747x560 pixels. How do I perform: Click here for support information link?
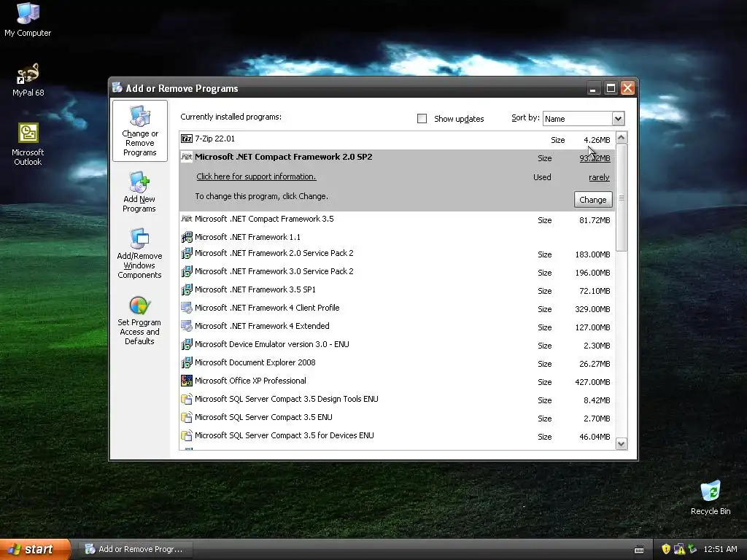tap(256, 176)
